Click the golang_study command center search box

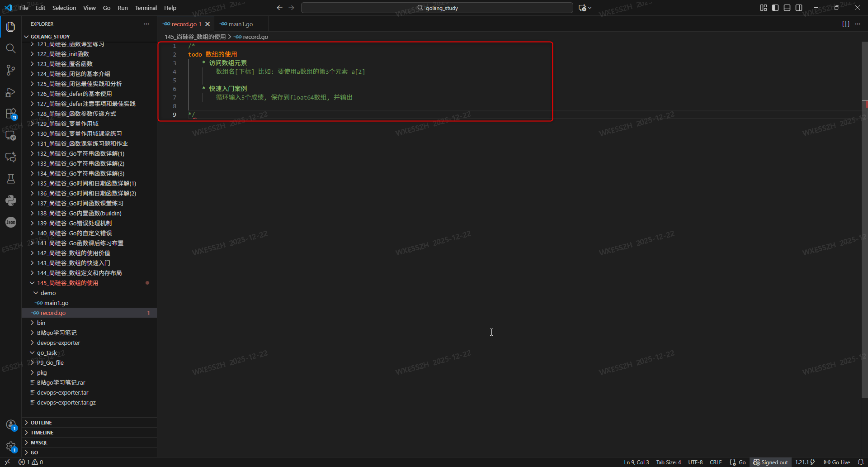pos(437,8)
